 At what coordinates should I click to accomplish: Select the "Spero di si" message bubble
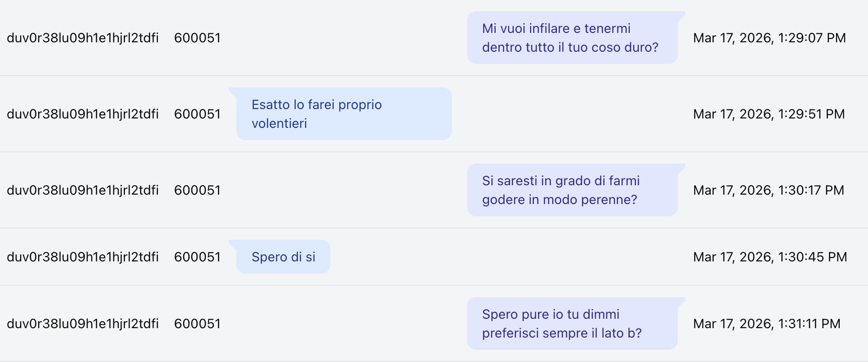283,257
